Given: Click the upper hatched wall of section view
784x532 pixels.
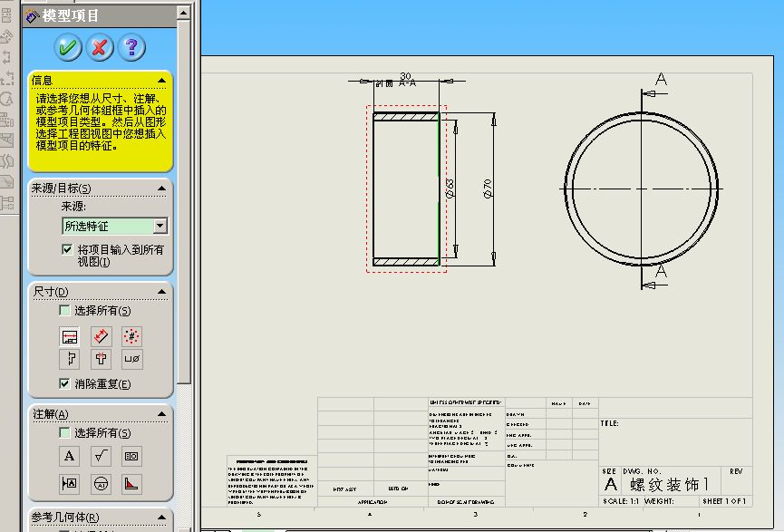Looking at the screenshot, I should tap(405, 117).
